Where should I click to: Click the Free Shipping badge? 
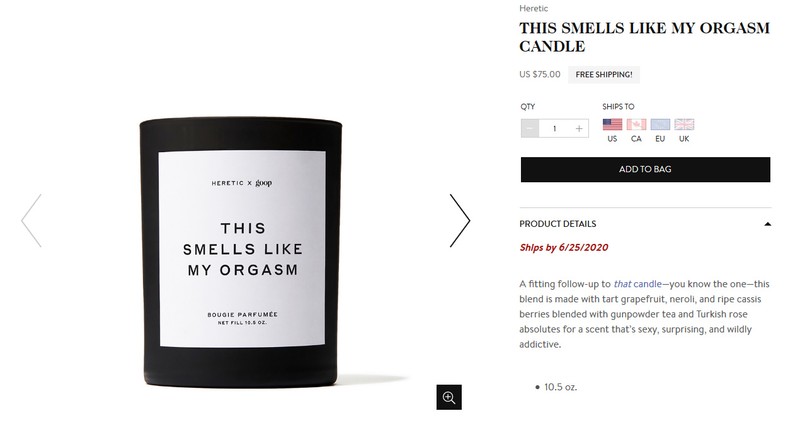coord(604,74)
